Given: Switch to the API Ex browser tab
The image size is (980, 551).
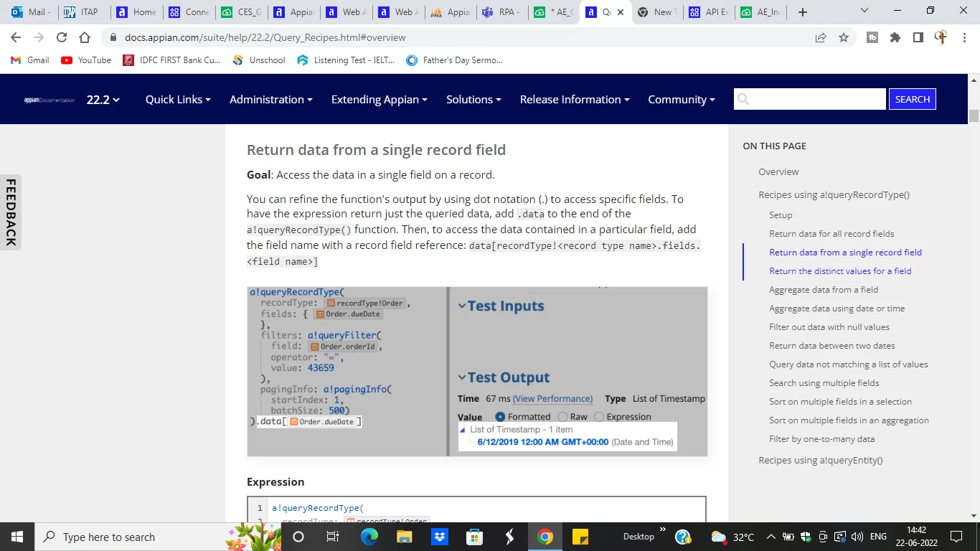Looking at the screenshot, I should pos(708,12).
